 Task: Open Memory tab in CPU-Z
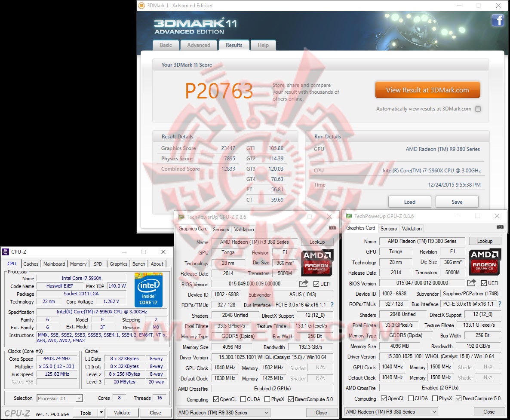[78, 264]
